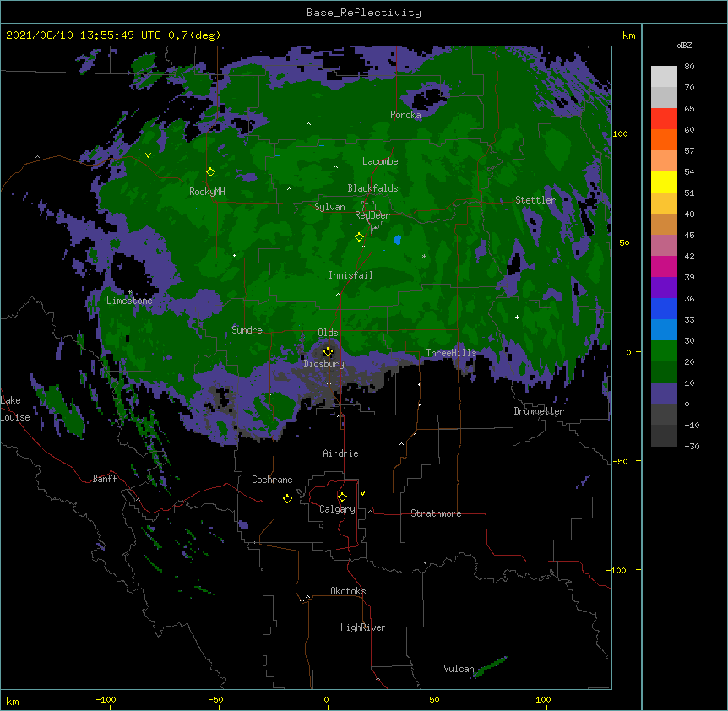Image resolution: width=728 pixels, height=711 pixels.
Task: Click the Limestone label on map
Action: (129, 301)
